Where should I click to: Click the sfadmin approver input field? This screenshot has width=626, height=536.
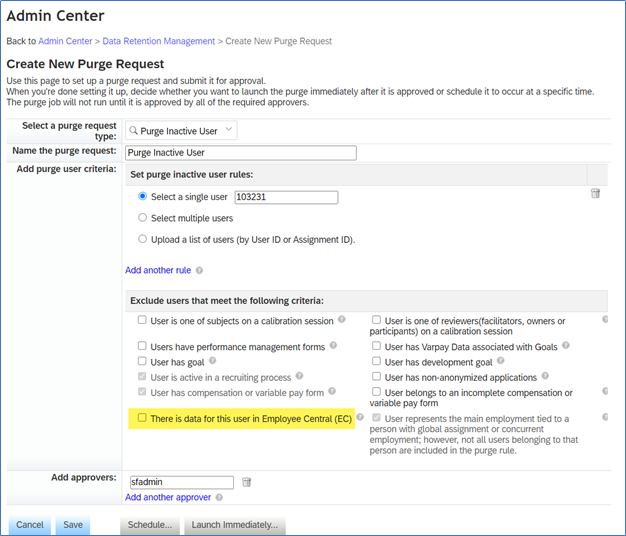182,482
